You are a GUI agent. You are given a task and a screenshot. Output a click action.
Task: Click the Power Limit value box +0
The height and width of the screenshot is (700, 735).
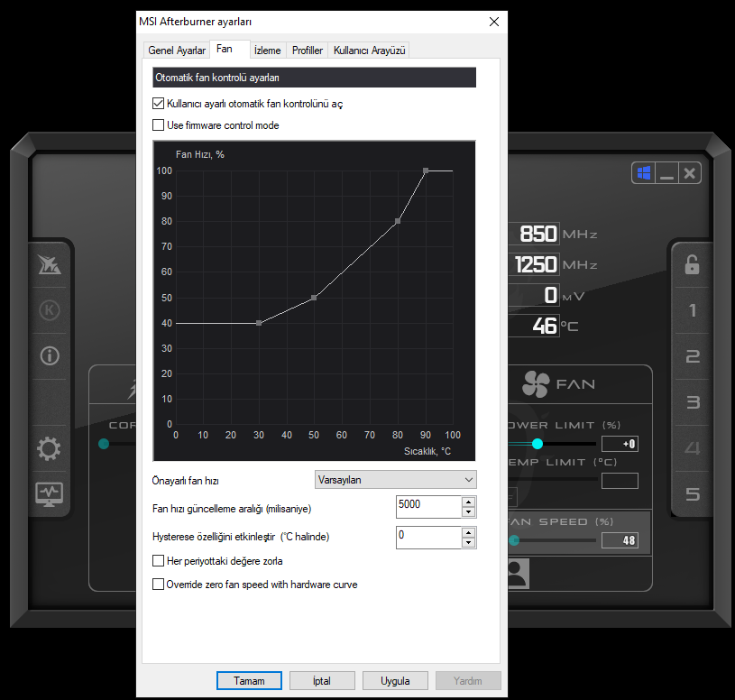(x=620, y=444)
